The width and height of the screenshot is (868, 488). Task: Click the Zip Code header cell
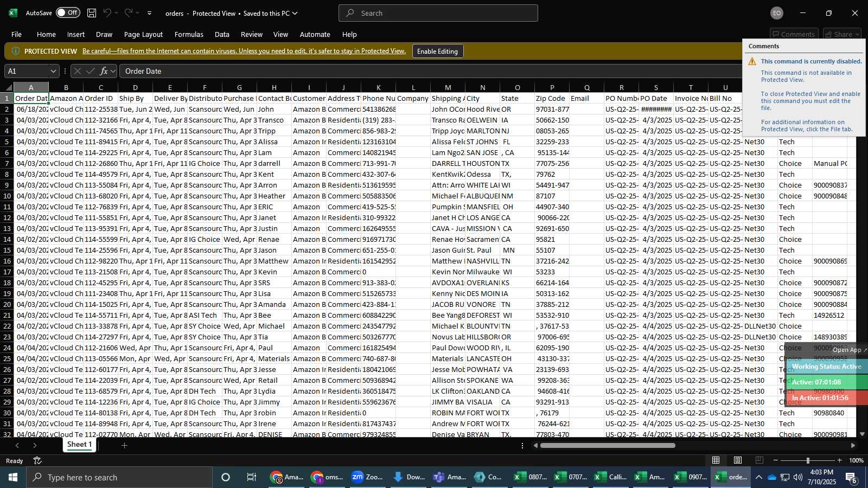click(552, 98)
